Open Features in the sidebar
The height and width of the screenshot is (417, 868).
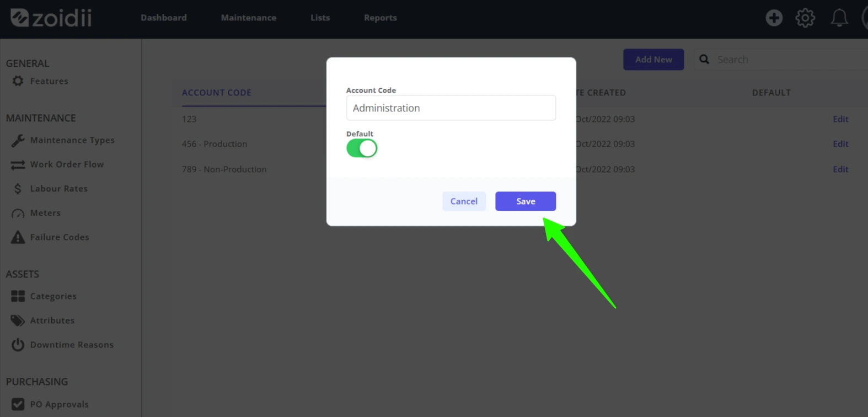[x=49, y=81]
